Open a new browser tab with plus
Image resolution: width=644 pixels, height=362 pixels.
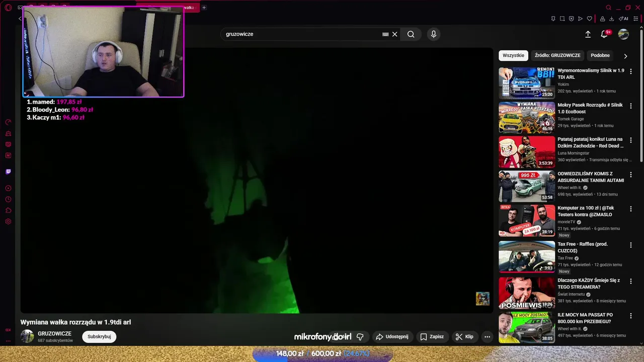point(204,8)
